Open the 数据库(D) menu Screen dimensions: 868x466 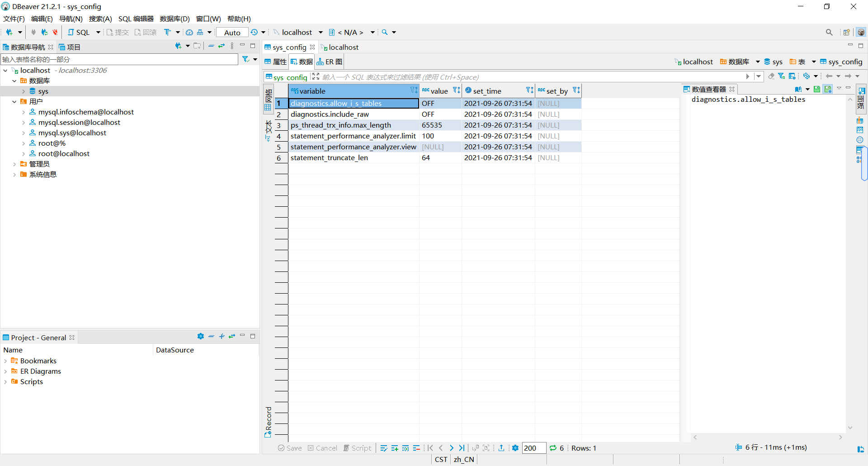point(175,19)
